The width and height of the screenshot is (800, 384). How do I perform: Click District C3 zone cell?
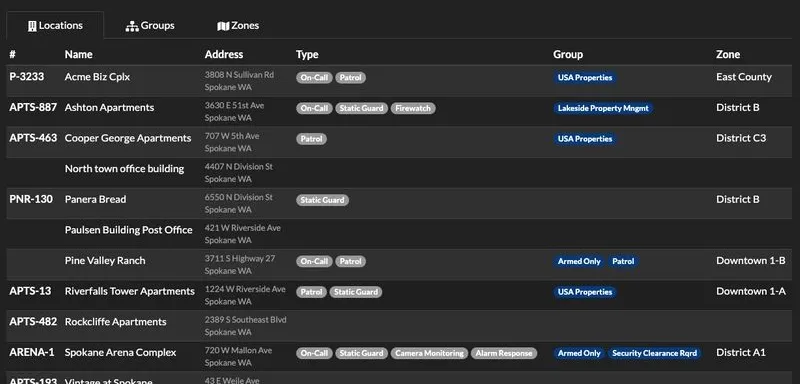741,138
